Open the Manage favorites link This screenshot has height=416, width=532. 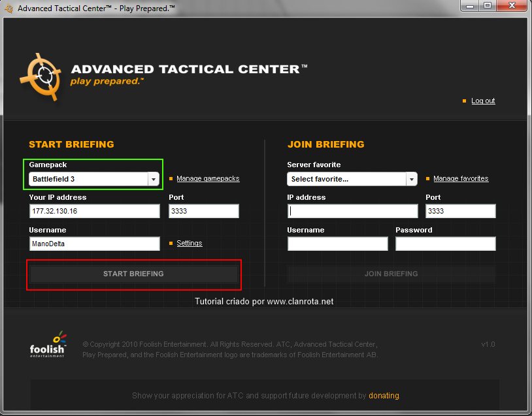tap(461, 178)
